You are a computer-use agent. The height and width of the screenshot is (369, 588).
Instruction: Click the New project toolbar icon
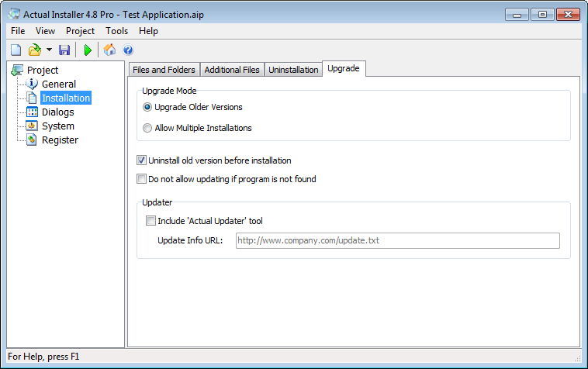[x=16, y=50]
